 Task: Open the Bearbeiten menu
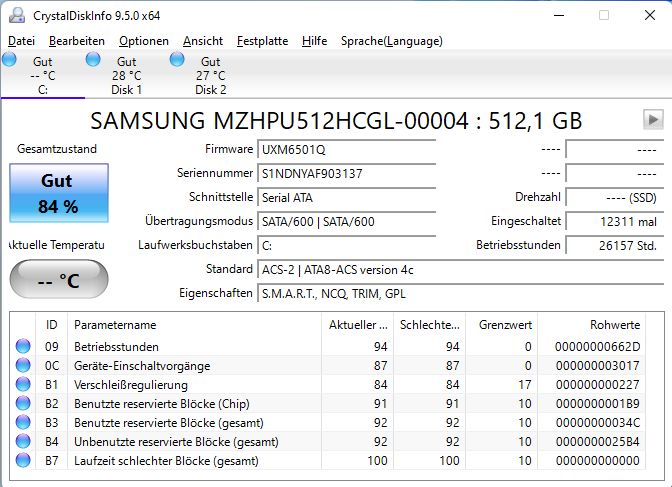(77, 41)
